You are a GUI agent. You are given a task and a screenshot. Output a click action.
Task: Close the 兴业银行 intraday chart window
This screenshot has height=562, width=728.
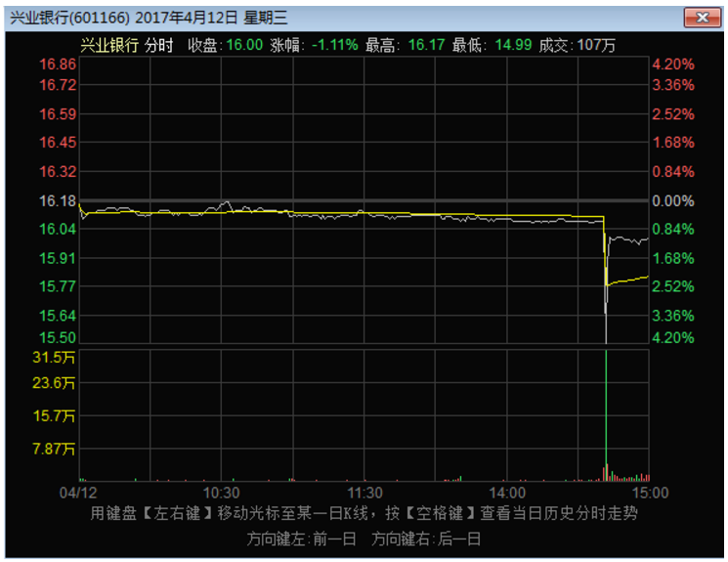point(702,18)
